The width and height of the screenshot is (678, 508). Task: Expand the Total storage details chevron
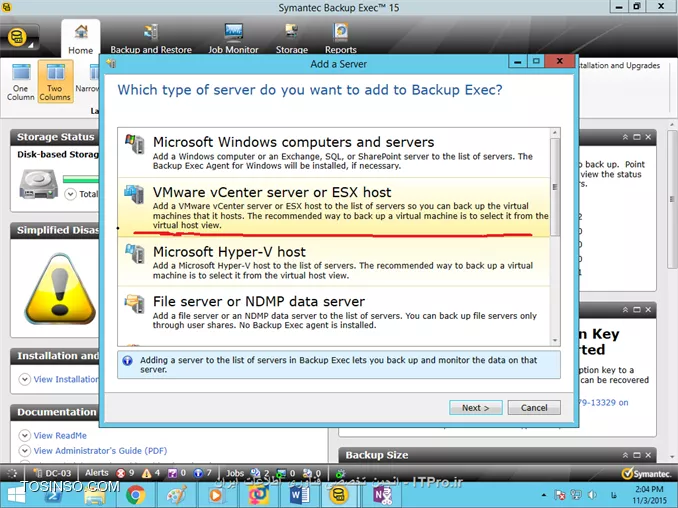[70, 194]
